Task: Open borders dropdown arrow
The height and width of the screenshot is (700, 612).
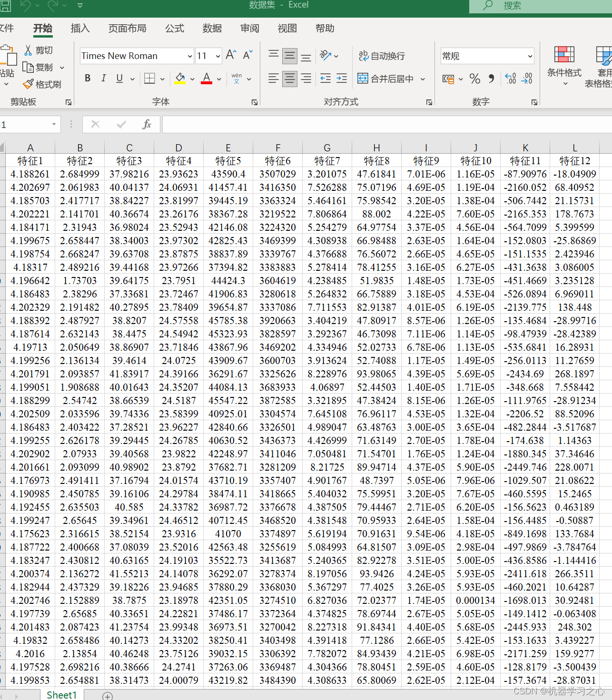Action: (162, 79)
